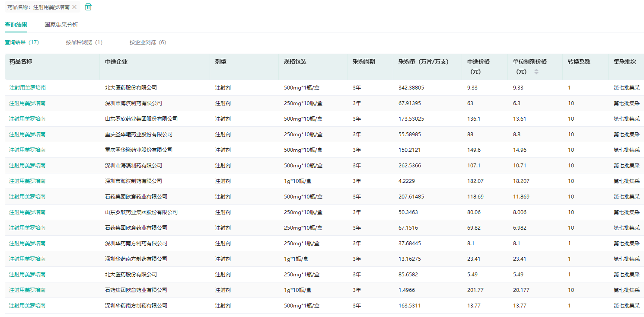Click the 药品名称 filter tag label

pyautogui.click(x=38, y=7)
